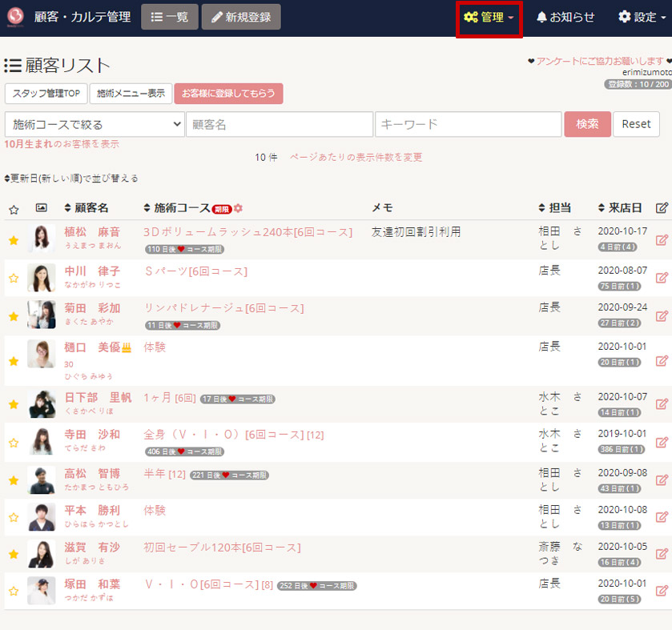Focus the 顧客名 search field
This screenshot has width=672, height=630.
click(x=280, y=124)
